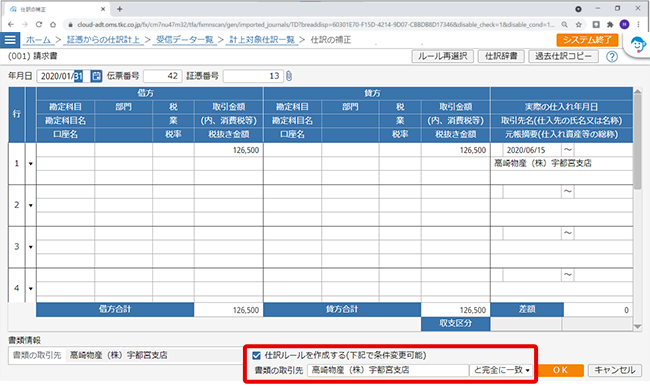This screenshot has width=650, height=387.
Task: Focus the 伝票番号 field showing 42
Action: tap(162, 76)
